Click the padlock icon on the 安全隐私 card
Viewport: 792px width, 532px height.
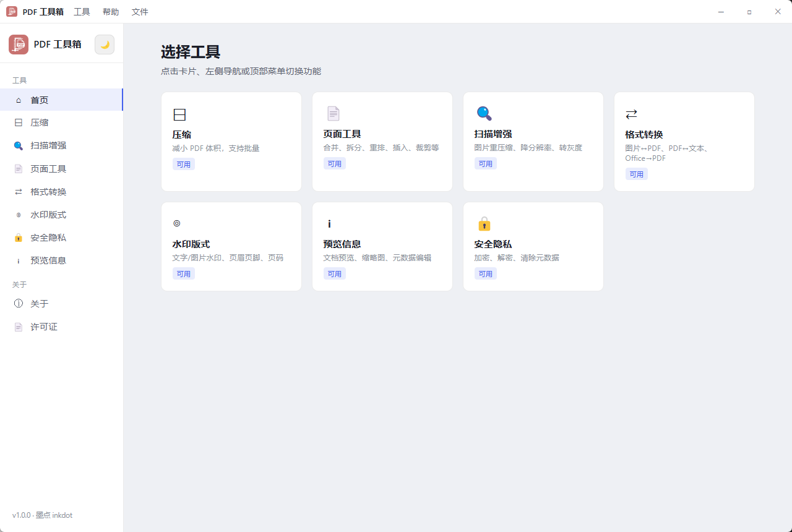coord(484,223)
